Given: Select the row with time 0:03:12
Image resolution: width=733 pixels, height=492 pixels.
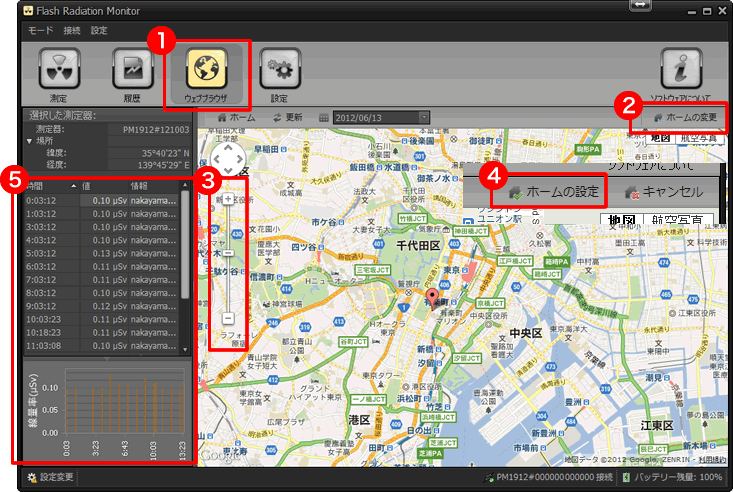Looking at the screenshot, I should pyautogui.click(x=102, y=201).
